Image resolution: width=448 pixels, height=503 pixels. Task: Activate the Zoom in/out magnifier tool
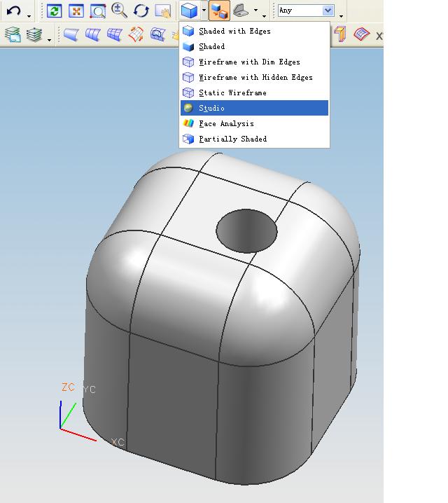point(119,11)
